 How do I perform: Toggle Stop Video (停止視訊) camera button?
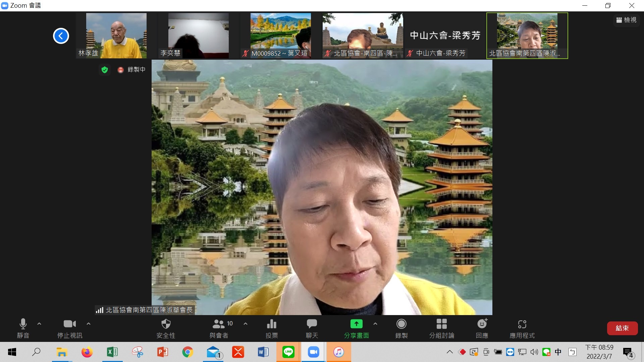click(x=70, y=324)
